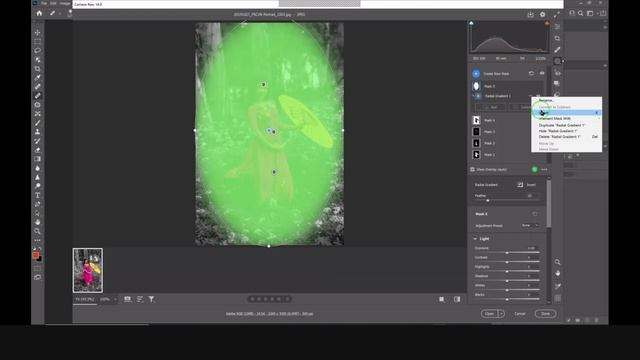Click the save image icon in Camera Raw
640x360 pixels.
click(x=530, y=14)
